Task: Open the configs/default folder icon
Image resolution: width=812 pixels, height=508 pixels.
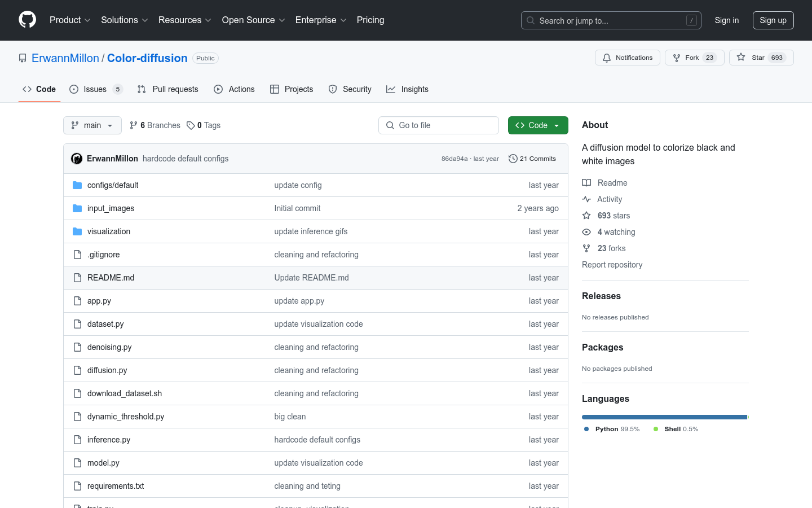Action: click(77, 185)
